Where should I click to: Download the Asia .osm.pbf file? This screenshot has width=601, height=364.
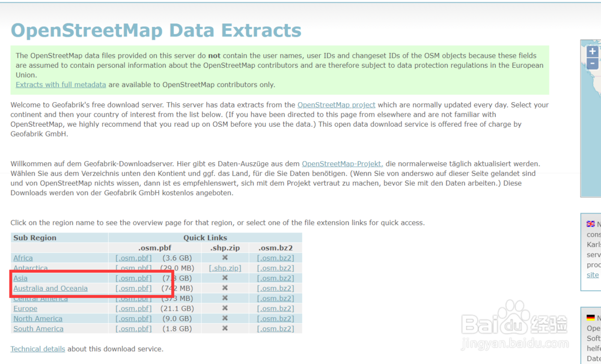(x=133, y=278)
